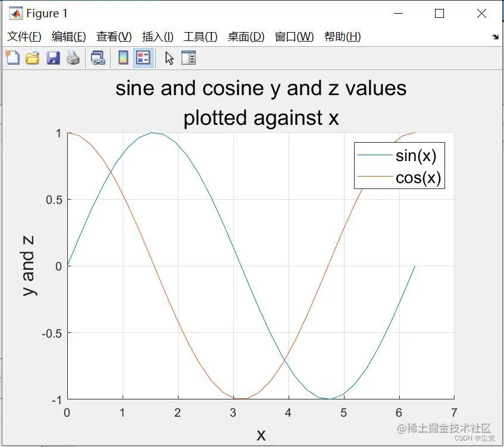Open a file with the folder icon
This screenshot has height=447, width=504.
[x=33, y=58]
